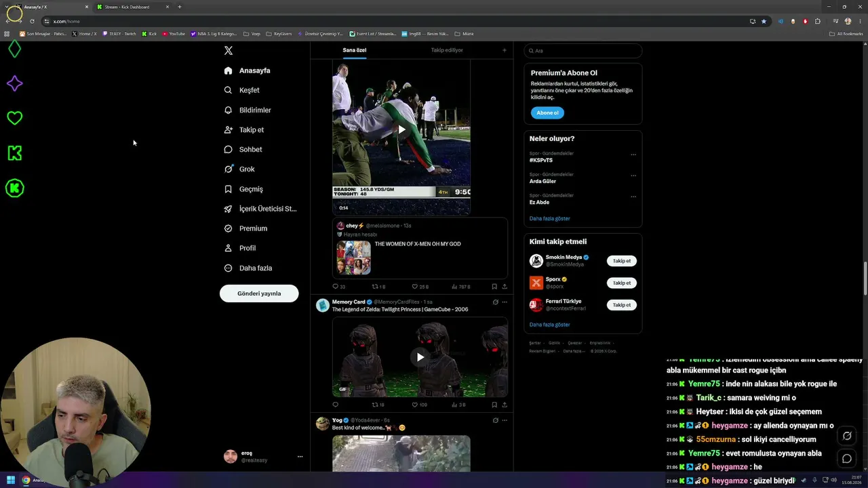The width and height of the screenshot is (868, 488).
Task: Open the floating messages button
Action: [x=847, y=459]
